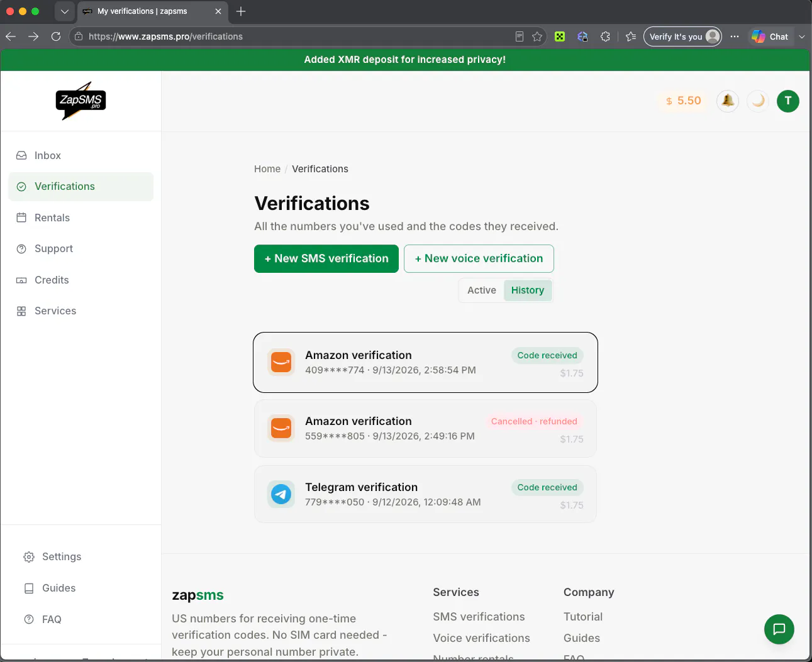Click the site info lock icon
Viewport: 812px width, 662px height.
(x=79, y=36)
